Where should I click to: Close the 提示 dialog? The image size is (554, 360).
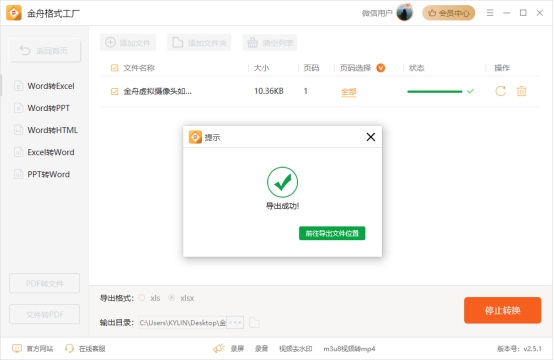point(371,137)
